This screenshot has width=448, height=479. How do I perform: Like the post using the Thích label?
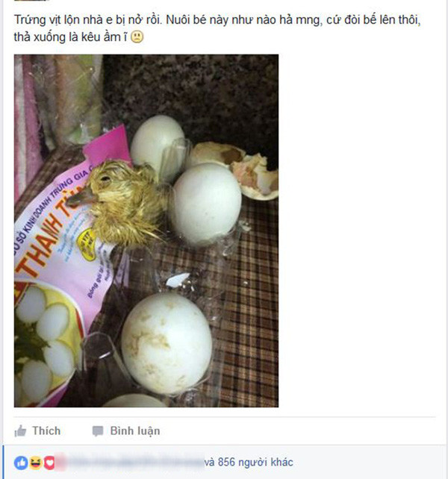[46, 431]
